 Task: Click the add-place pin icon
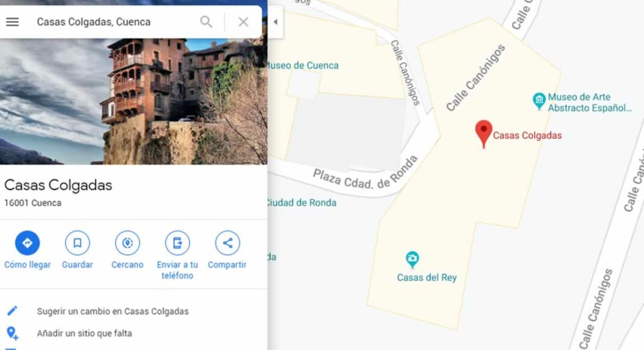(12, 333)
